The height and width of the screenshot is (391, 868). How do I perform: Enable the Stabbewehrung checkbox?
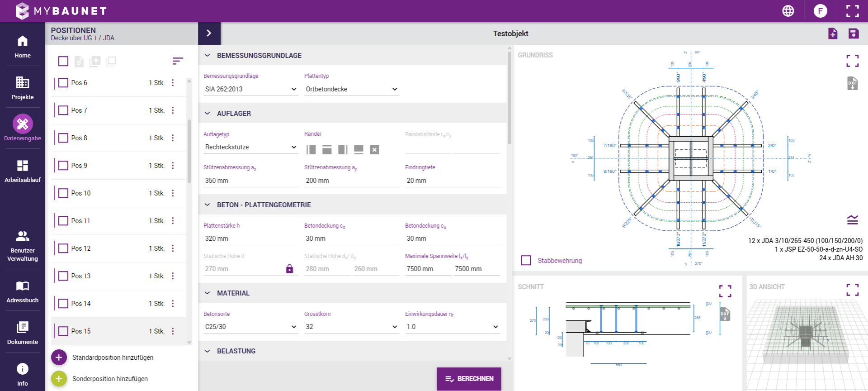526,260
